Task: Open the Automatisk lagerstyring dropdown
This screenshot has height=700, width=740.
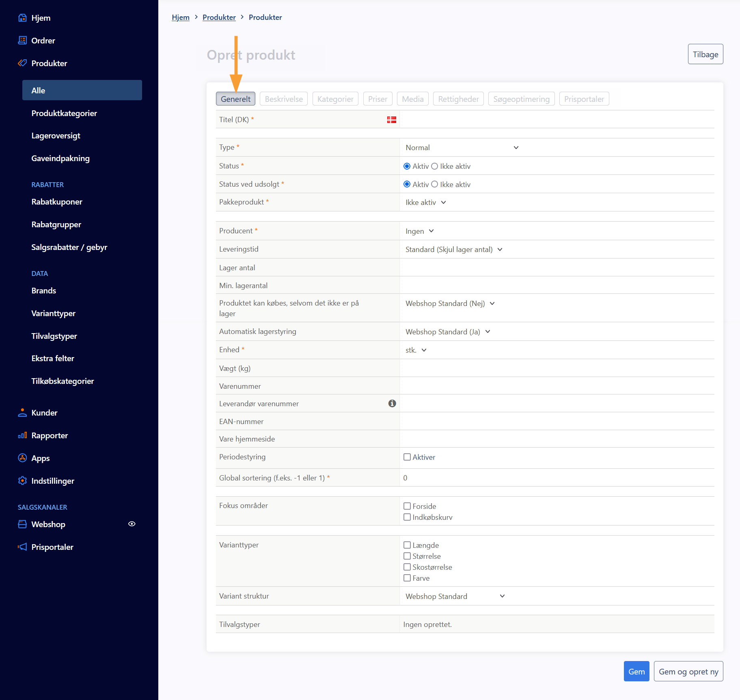Action: tap(448, 332)
